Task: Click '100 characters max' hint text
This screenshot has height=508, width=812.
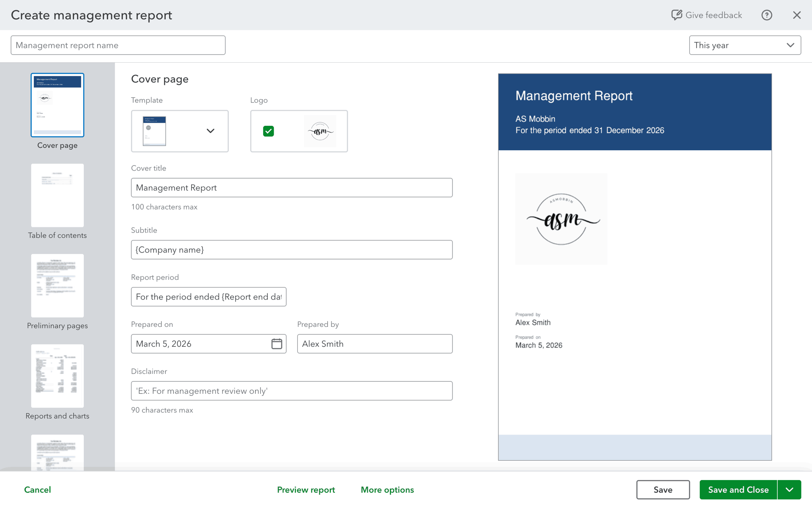Action: tap(164, 207)
